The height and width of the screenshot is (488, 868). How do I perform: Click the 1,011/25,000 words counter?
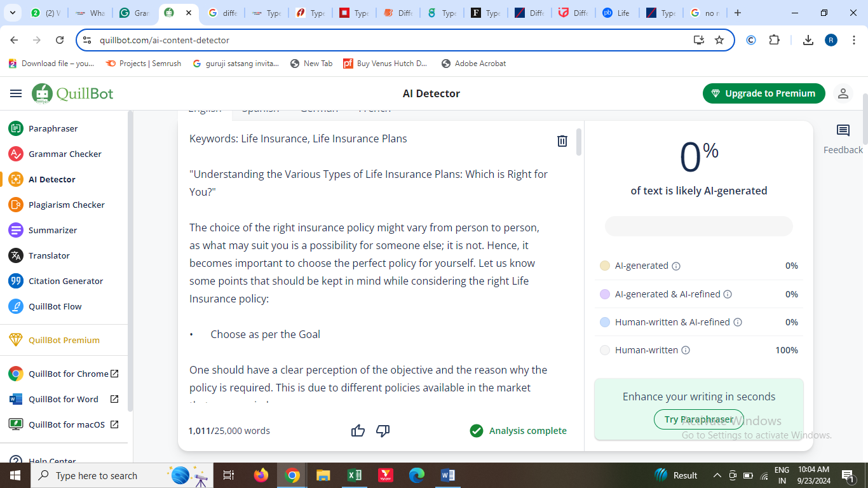coord(229,431)
